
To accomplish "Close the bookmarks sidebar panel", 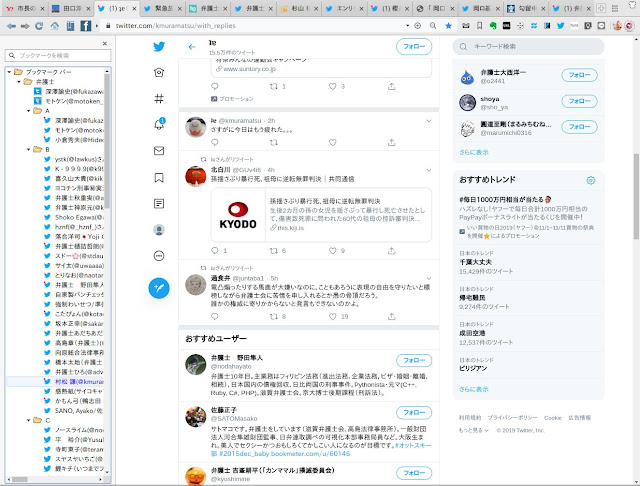I will coord(105,43).
